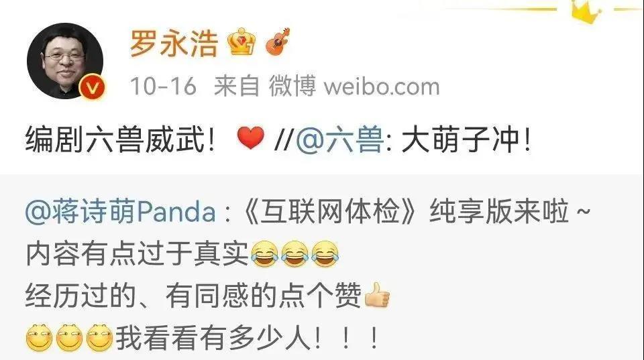Viewport: 644px width, 360px height.
Task: Click the weibo.com source text
Action: pos(382,87)
